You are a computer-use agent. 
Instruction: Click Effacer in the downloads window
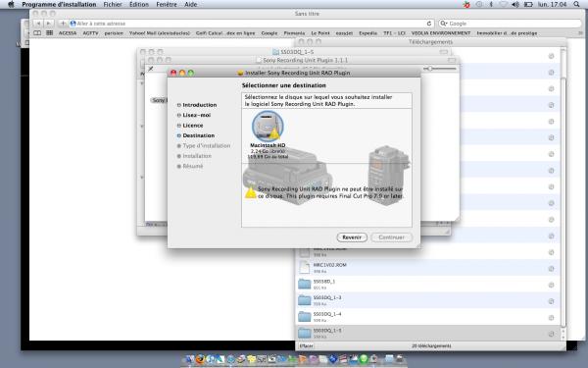pos(307,345)
